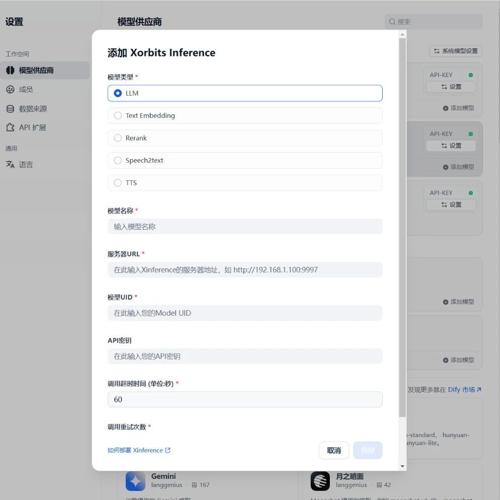Click the Model UID input field
The height and width of the screenshot is (500, 500).
pos(245,313)
